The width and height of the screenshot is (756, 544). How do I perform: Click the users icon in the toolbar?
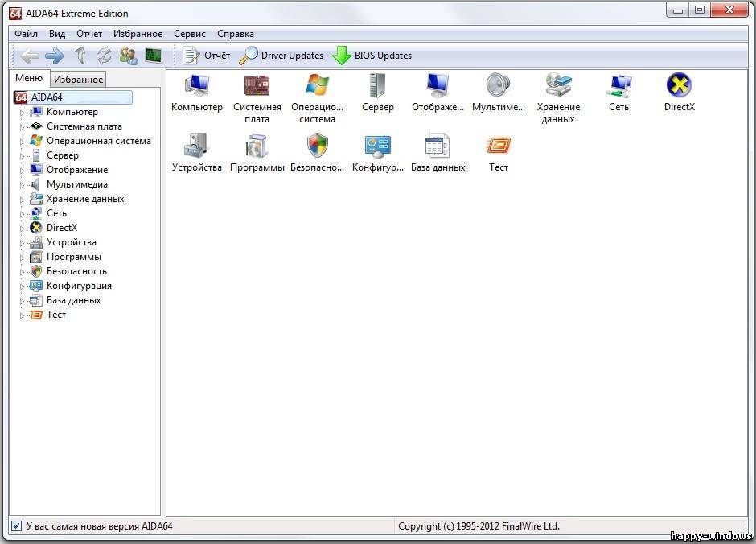click(x=129, y=56)
